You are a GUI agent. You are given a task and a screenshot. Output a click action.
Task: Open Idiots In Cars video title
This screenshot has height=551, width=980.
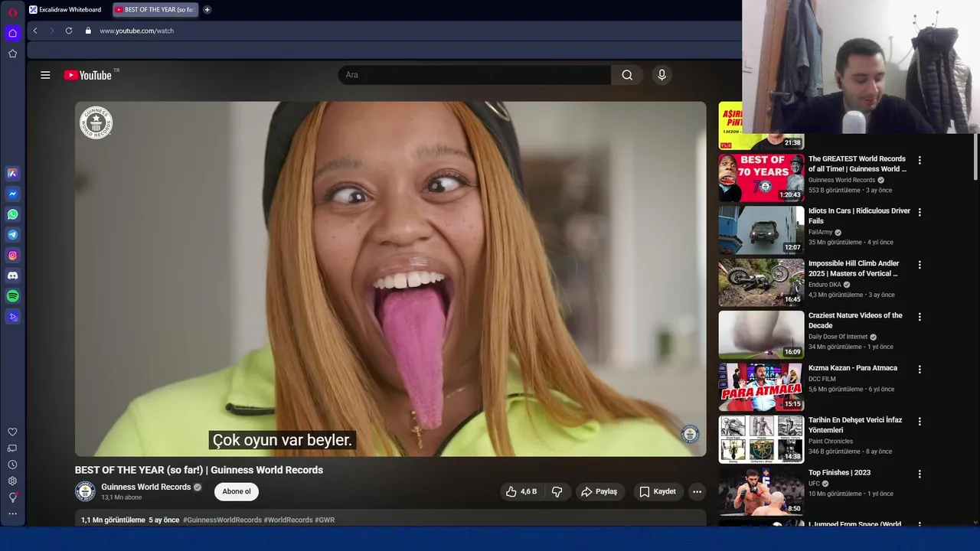click(859, 216)
